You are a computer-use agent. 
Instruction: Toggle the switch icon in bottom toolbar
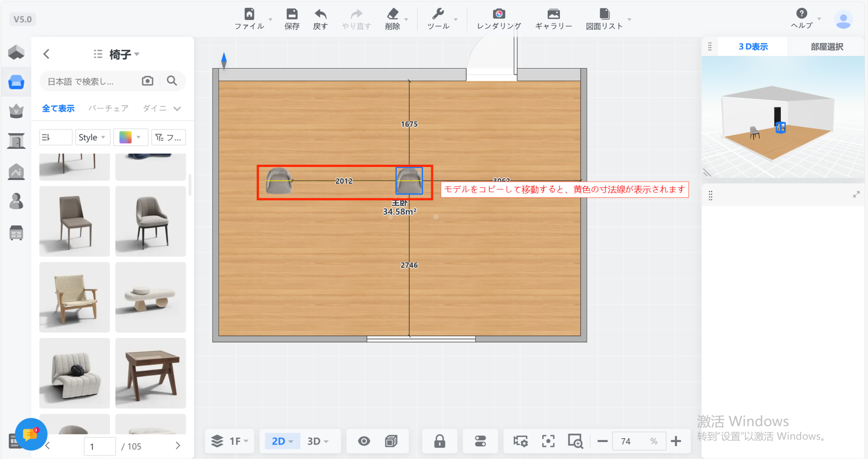(480, 441)
